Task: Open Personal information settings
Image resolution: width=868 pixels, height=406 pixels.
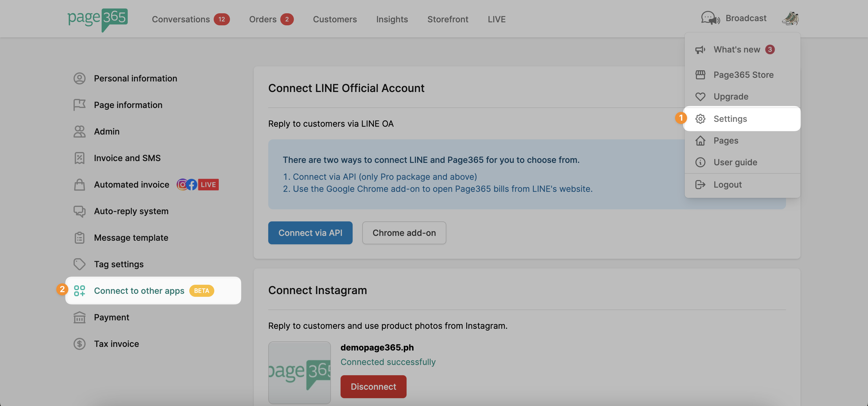Action: pos(135,78)
